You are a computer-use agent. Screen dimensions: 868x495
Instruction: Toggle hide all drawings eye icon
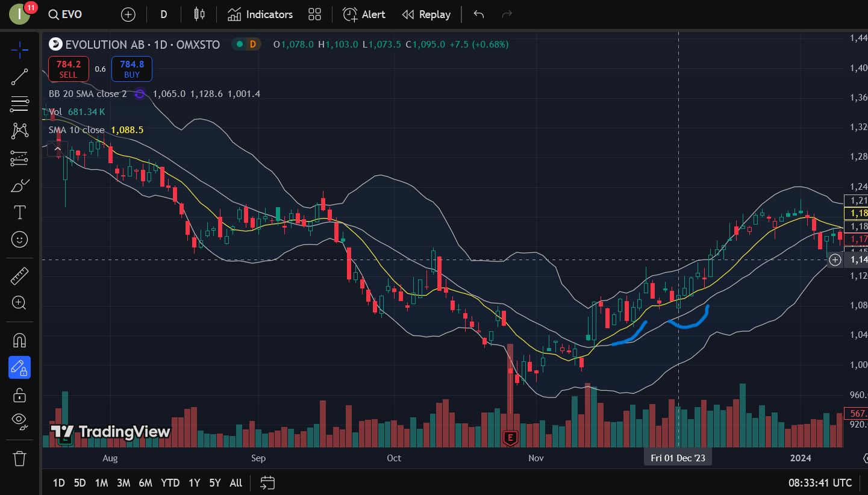pos(19,422)
